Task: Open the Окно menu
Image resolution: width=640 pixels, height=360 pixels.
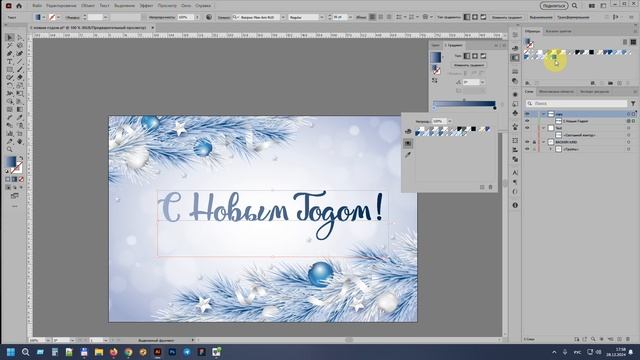Action: (186, 6)
